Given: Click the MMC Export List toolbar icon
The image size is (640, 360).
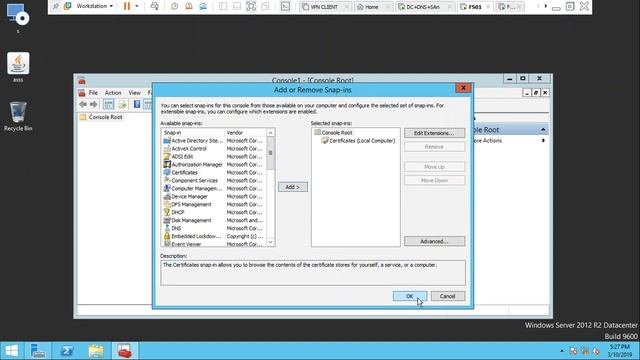Looking at the screenshot, I should tap(122, 104).
